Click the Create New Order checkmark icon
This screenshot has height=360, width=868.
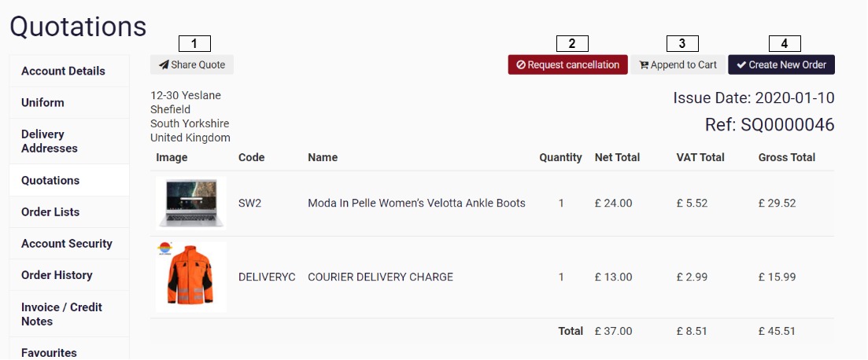click(741, 65)
